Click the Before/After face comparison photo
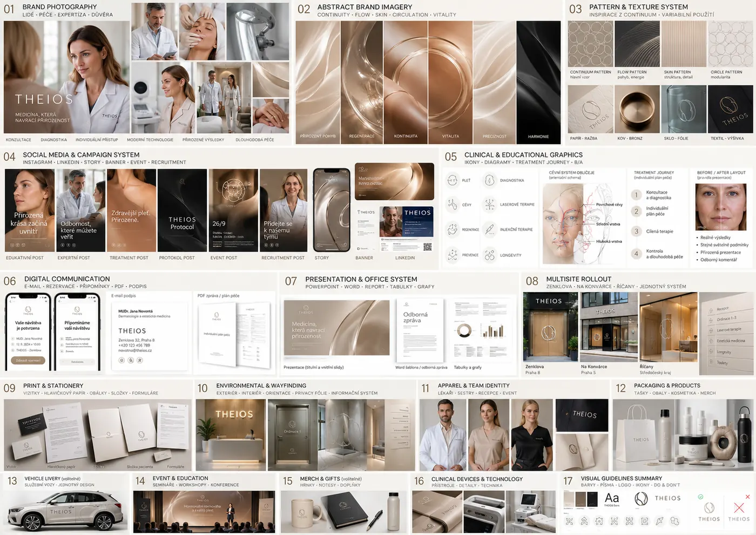The width and height of the screenshot is (756, 535). click(721, 207)
